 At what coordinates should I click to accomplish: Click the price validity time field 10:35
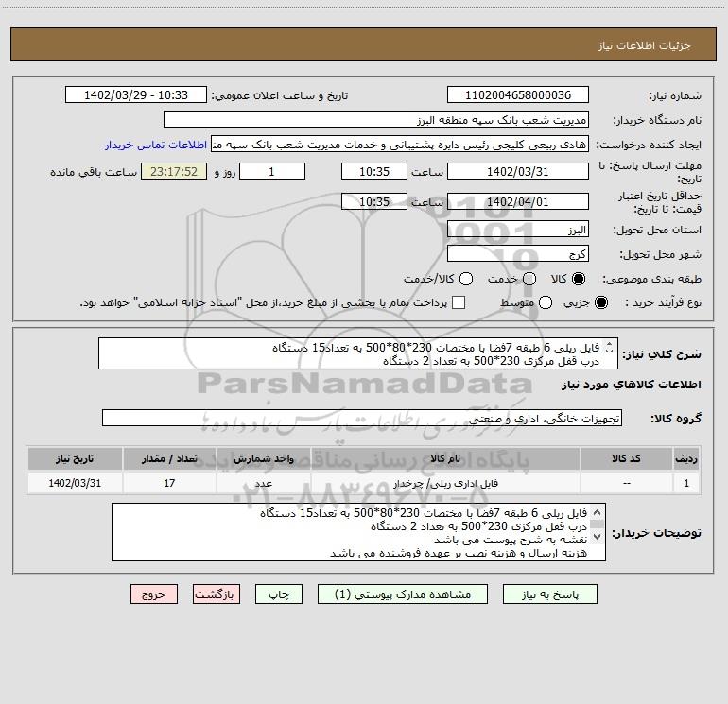point(374,201)
